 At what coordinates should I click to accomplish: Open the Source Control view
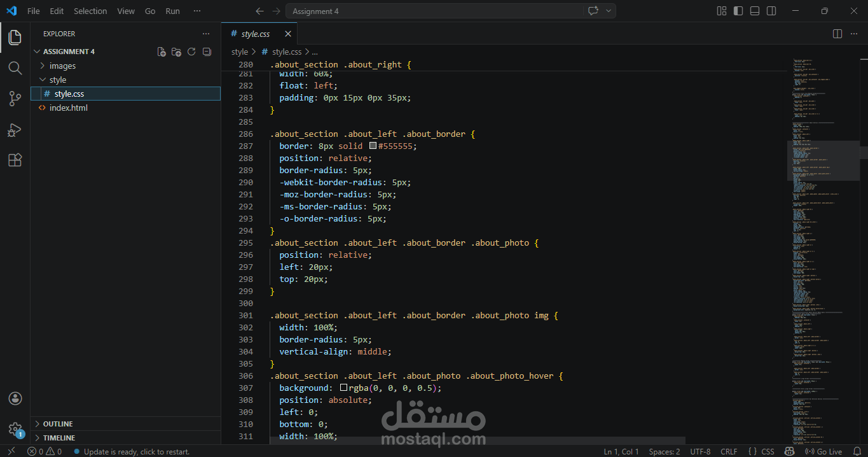(15, 99)
